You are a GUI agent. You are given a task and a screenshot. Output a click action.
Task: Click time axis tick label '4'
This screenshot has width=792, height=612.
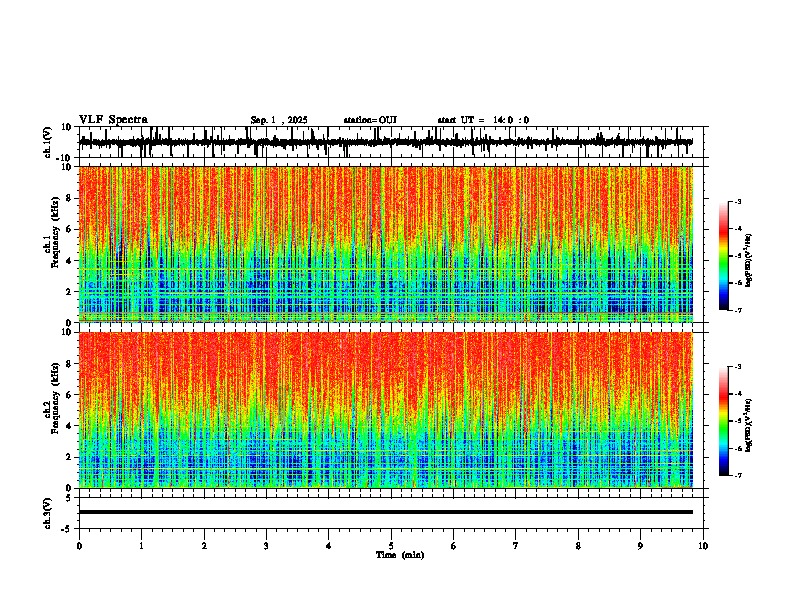coord(329,546)
